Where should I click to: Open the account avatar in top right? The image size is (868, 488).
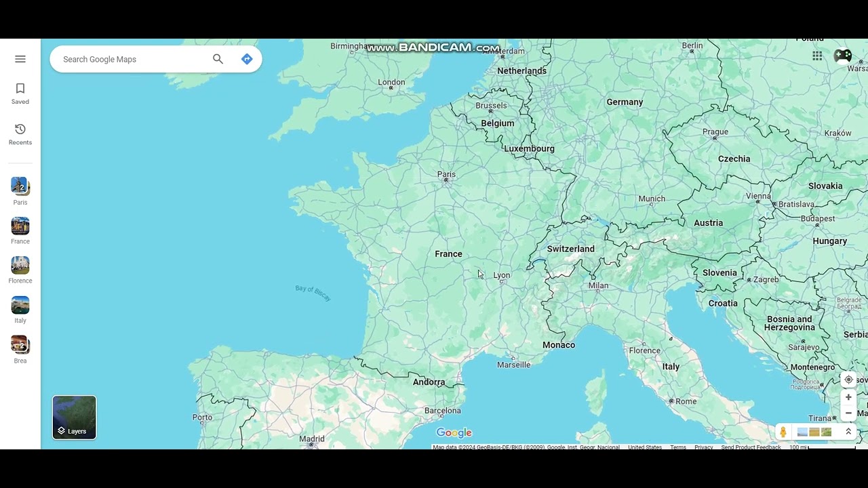(x=843, y=56)
